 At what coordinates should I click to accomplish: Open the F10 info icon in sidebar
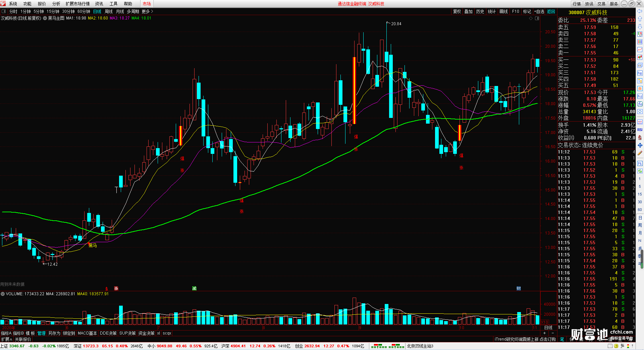point(640,73)
